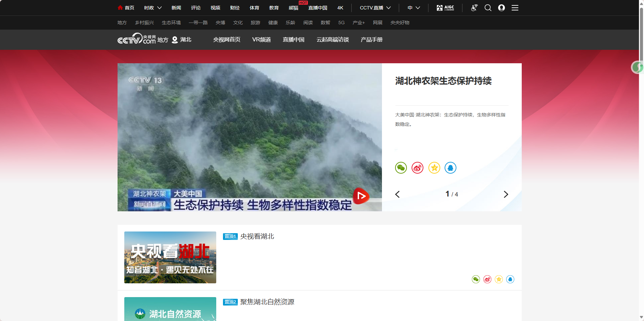
Task: Share featured story to WeChat
Action: click(401, 168)
